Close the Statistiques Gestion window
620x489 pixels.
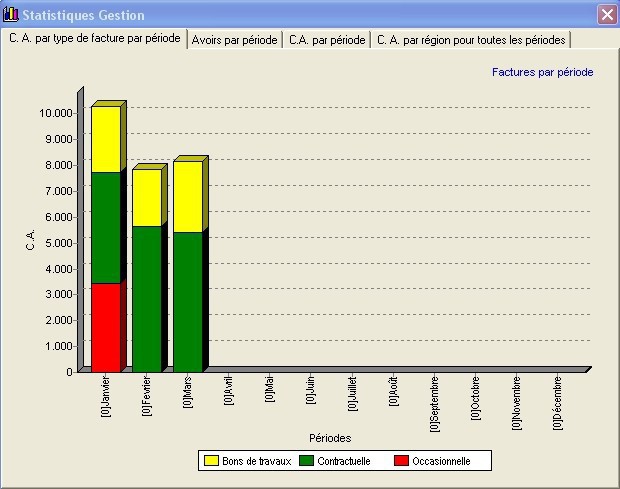click(606, 15)
